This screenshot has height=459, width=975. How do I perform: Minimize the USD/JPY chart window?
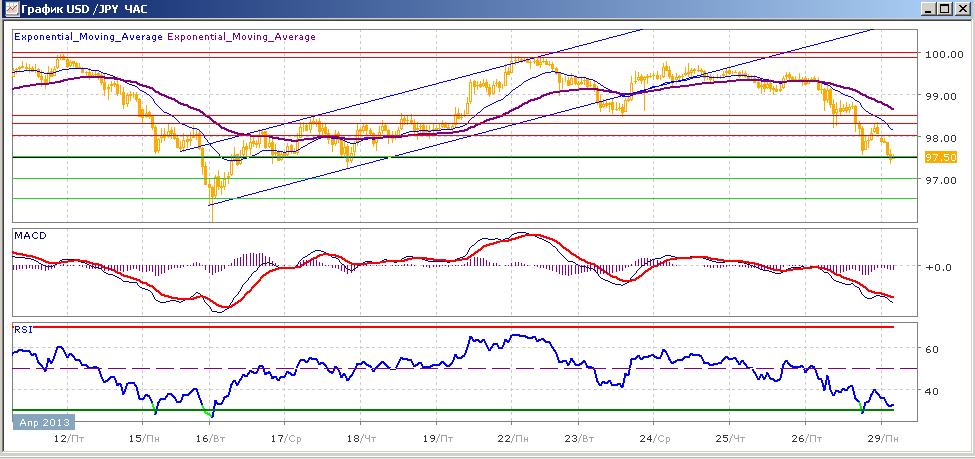pos(930,9)
